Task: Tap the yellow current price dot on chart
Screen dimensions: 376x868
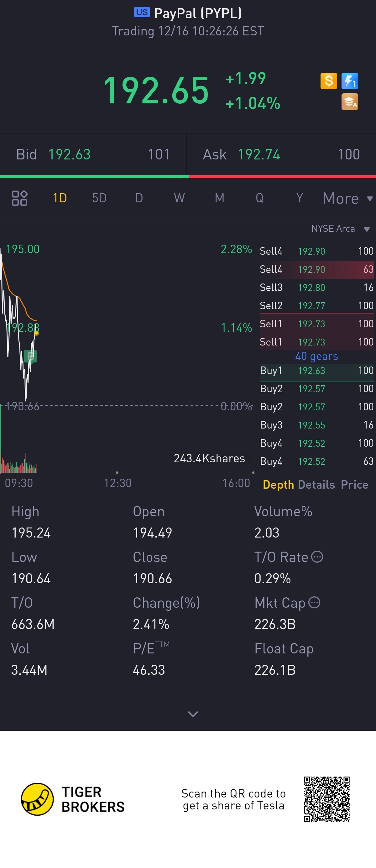Action: pos(37,333)
